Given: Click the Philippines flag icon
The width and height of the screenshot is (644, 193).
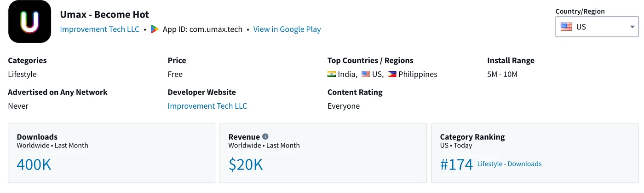Looking at the screenshot, I should point(392,74).
